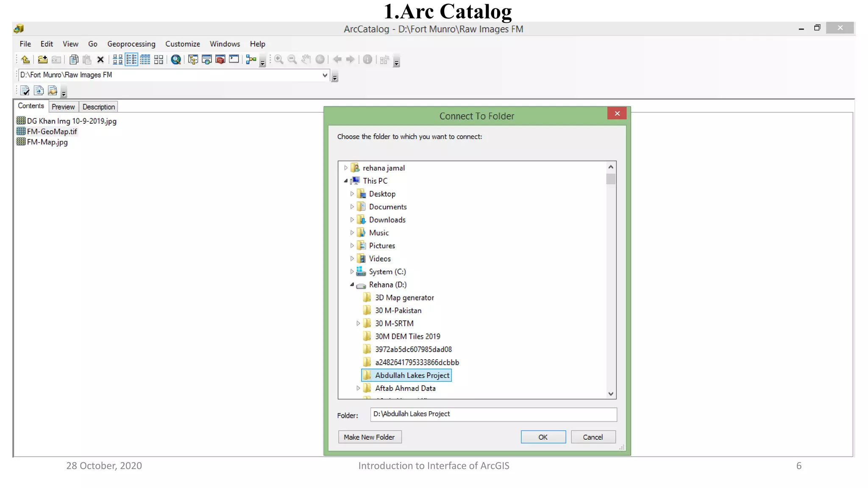Open the Customize menu
Screen dimensions: 868x488
pos(183,44)
